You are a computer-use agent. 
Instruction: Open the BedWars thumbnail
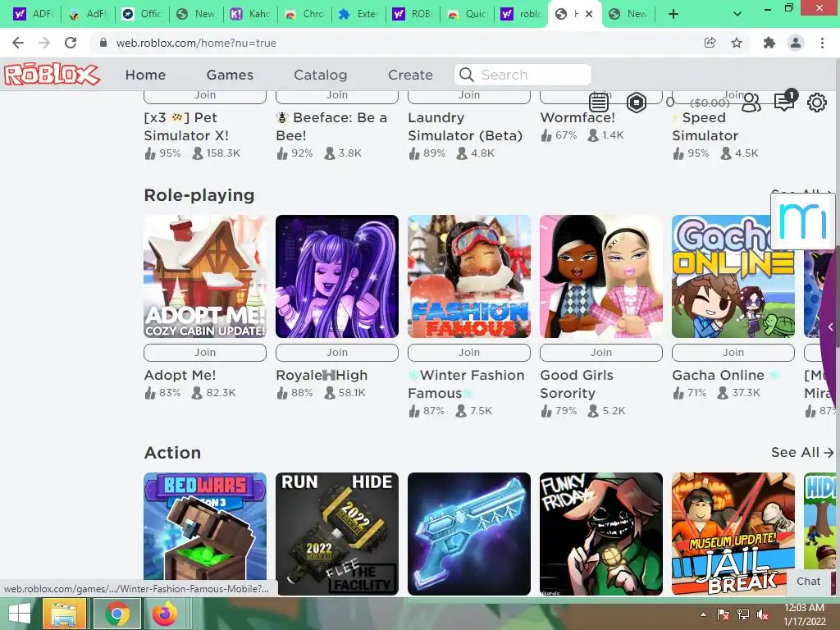[x=204, y=534]
